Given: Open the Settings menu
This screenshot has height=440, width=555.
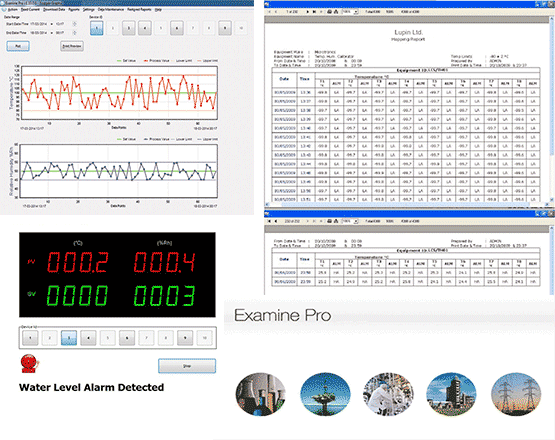Looking at the screenshot, I should point(88,10).
